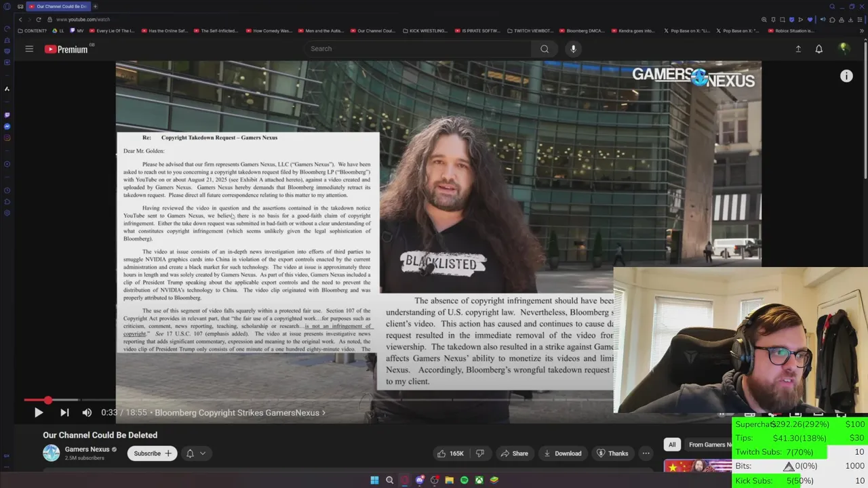Open the 'How Comedy Was...' bookmark
Screen dimensions: 868x488
click(269, 30)
